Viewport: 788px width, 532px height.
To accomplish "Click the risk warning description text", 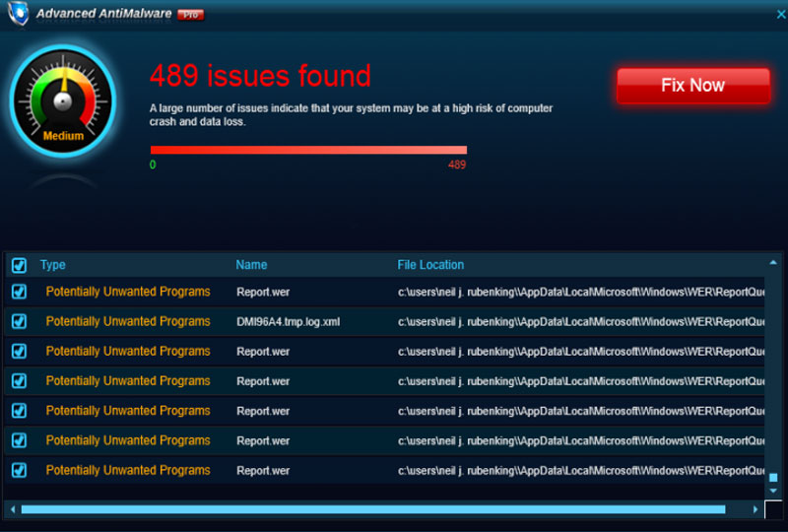I will point(351,115).
